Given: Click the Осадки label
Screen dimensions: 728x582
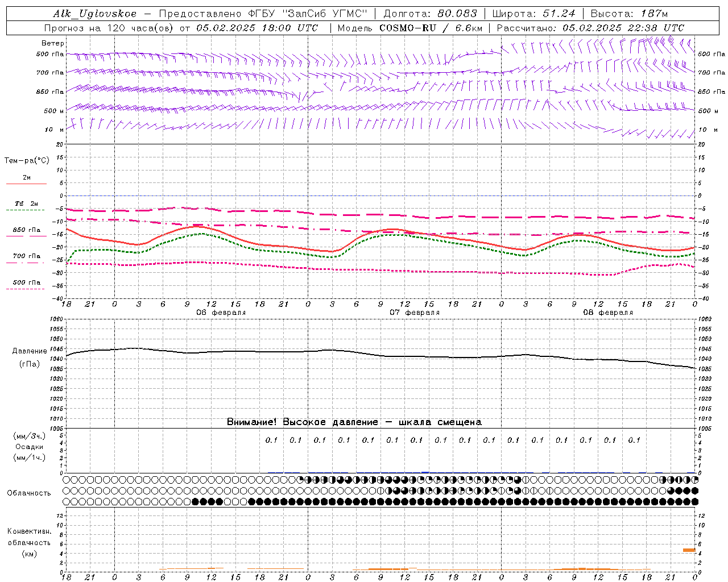Looking at the screenshot, I should pos(30,447).
